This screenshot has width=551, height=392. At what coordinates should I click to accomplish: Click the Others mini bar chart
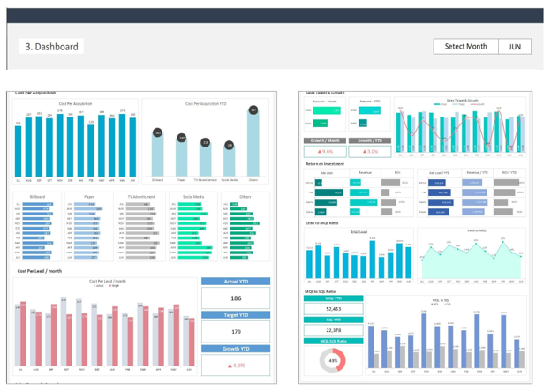coord(245,227)
